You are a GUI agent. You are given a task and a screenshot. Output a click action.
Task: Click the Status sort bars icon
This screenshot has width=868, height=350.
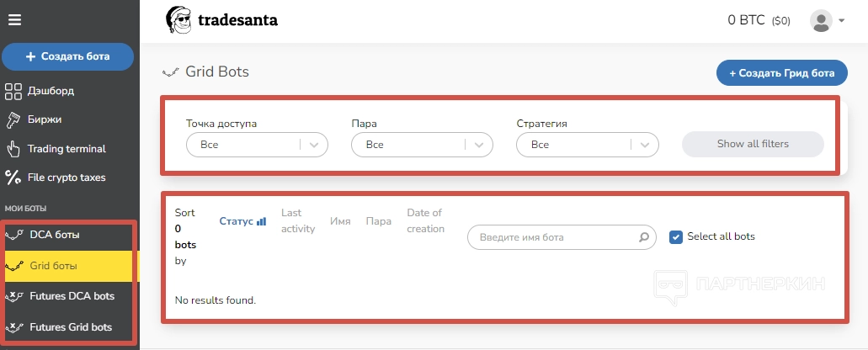261,221
